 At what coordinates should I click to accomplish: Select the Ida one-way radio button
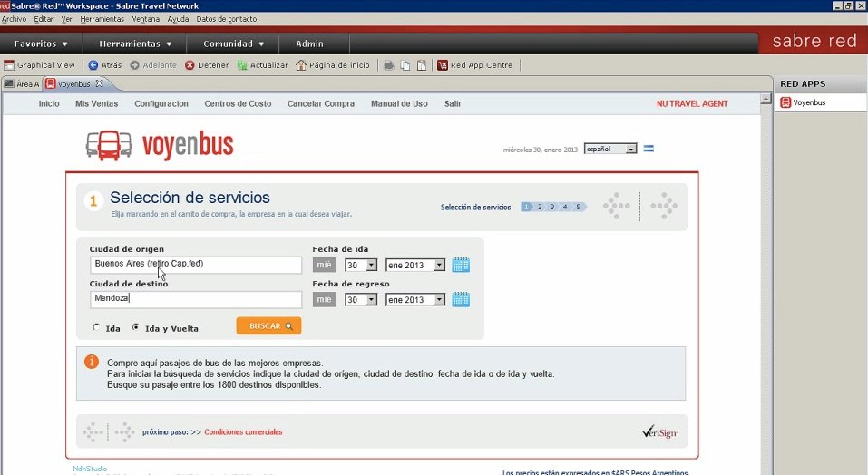(96, 327)
